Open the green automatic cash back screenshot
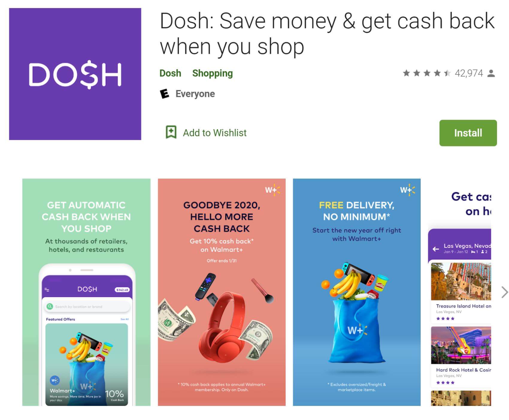 click(x=86, y=292)
